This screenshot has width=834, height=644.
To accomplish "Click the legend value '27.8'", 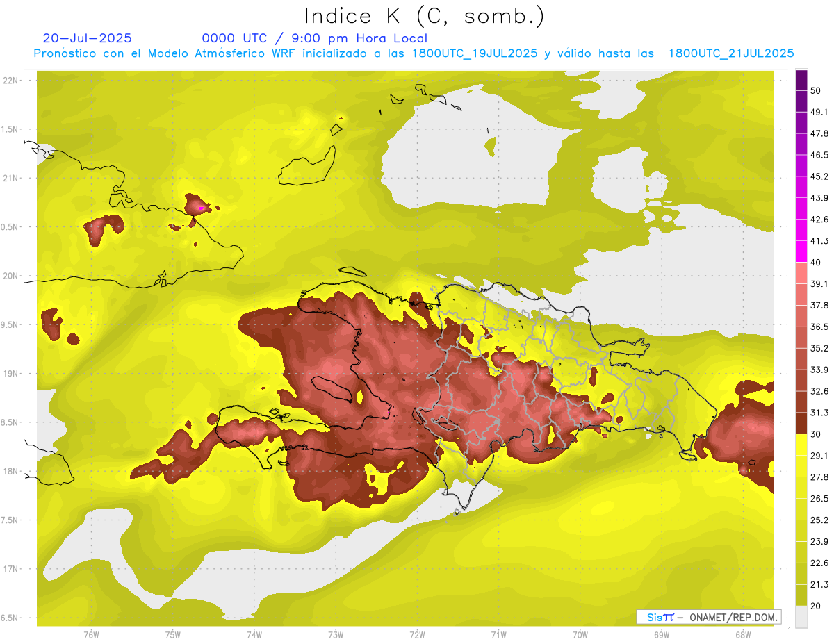I will pyautogui.click(x=819, y=477).
